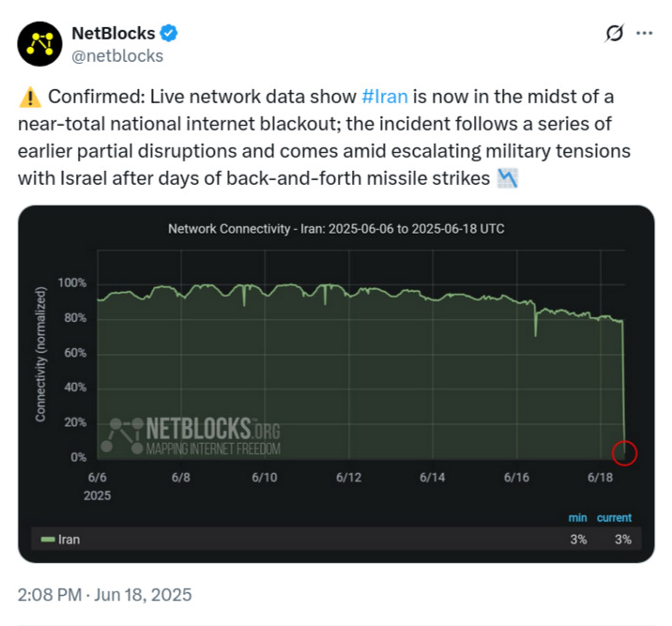Screen dimensions: 672x626
Task: Open the #Iran hashtag link
Action: click(385, 97)
